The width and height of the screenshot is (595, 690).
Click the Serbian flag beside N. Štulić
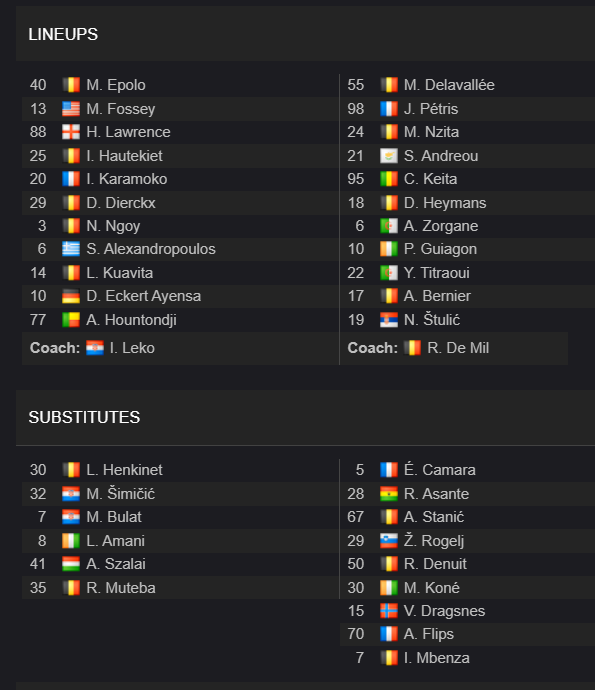tap(389, 319)
